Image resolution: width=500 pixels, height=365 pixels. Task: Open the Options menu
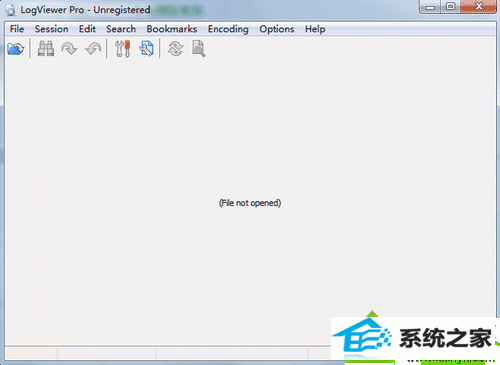(x=277, y=29)
